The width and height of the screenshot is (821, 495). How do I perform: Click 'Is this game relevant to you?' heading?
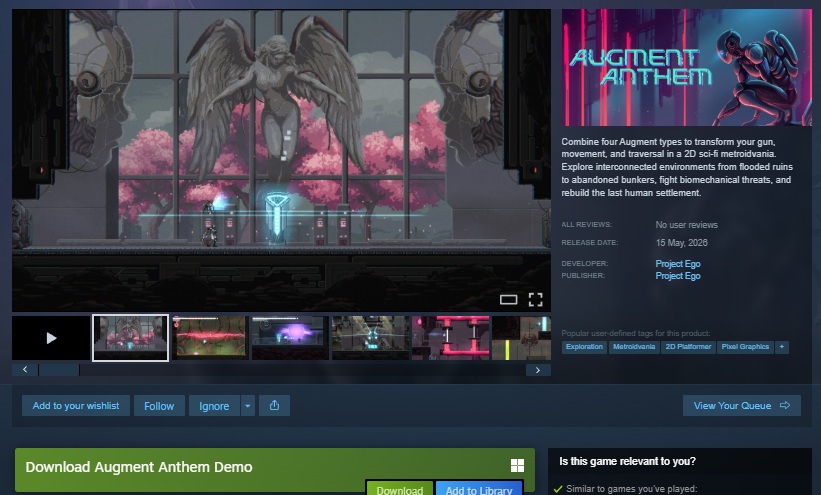[627, 461]
